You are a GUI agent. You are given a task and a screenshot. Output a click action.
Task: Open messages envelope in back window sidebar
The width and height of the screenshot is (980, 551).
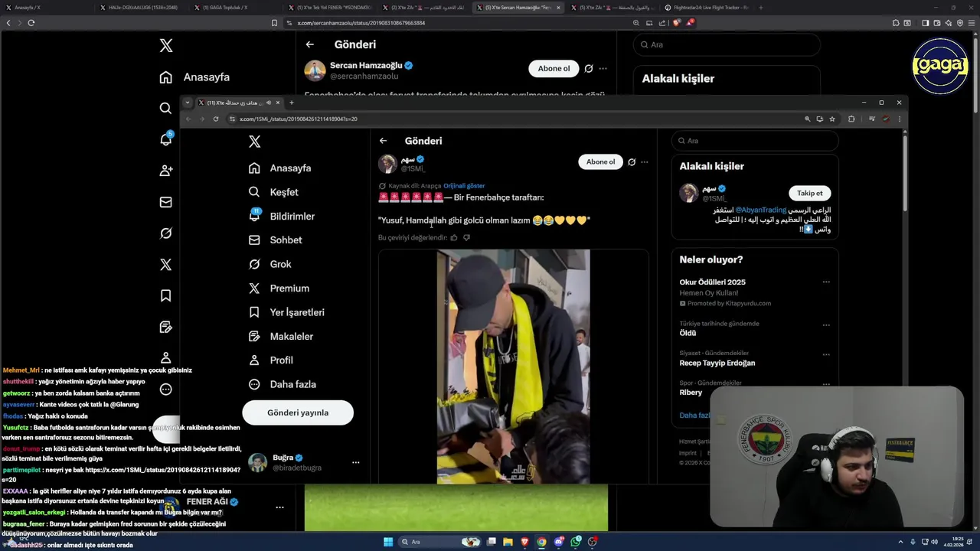tap(165, 202)
